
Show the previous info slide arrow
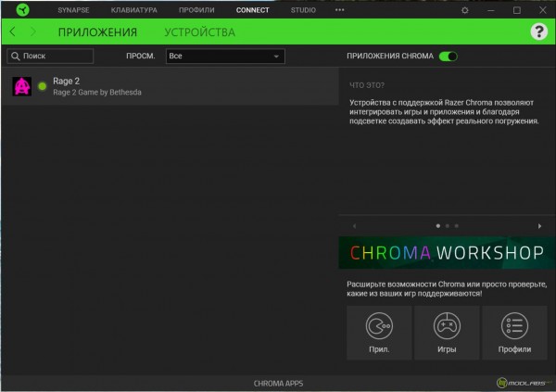tap(354, 226)
